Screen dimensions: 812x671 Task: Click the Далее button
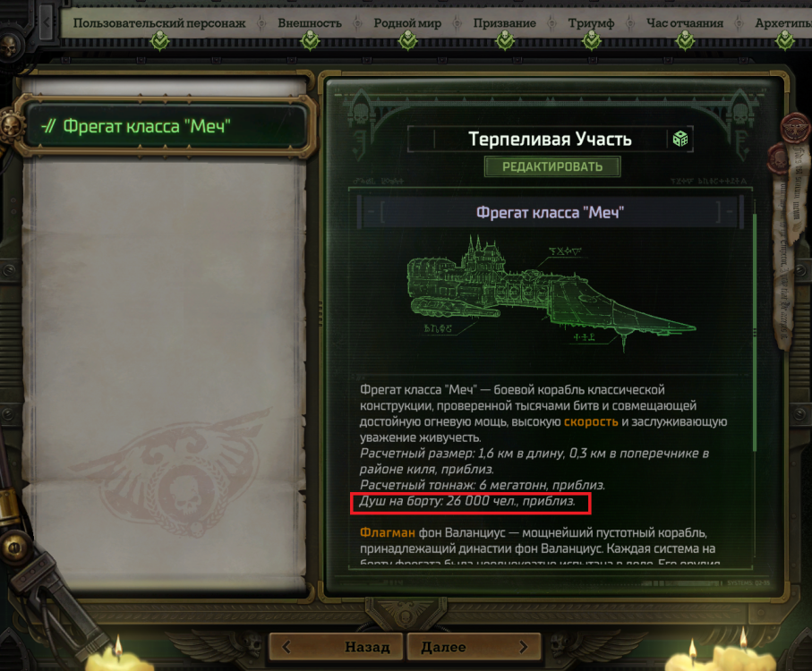click(474, 647)
